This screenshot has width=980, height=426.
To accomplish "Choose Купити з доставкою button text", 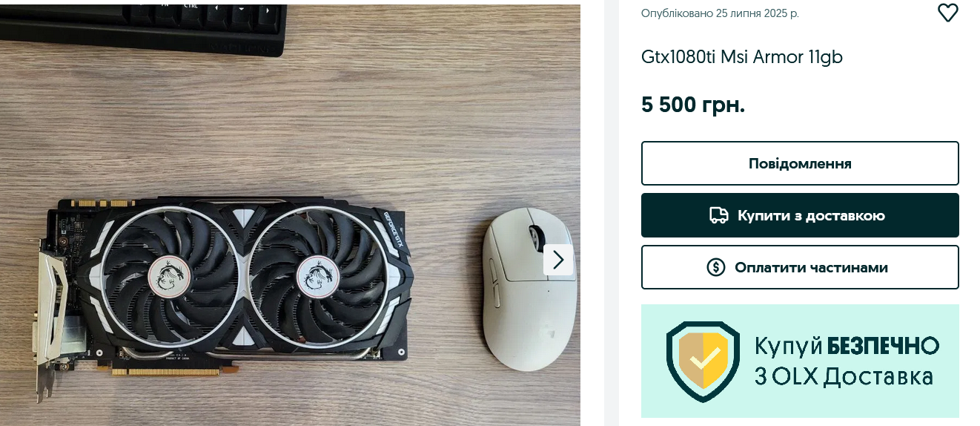I will tap(811, 215).
